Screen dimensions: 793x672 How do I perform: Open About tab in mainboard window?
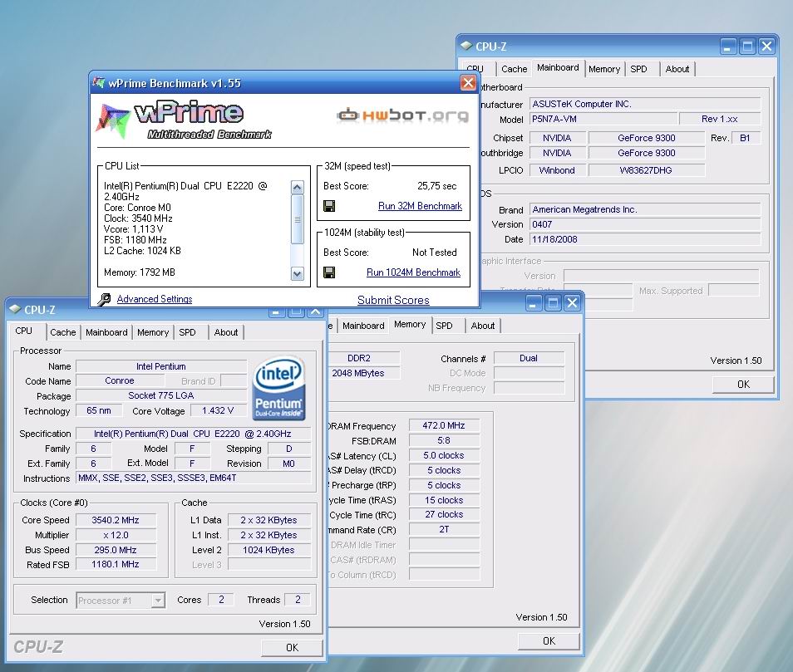(x=677, y=69)
